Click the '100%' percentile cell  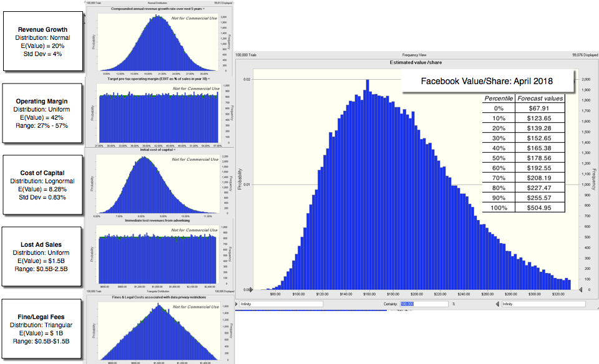499,208
